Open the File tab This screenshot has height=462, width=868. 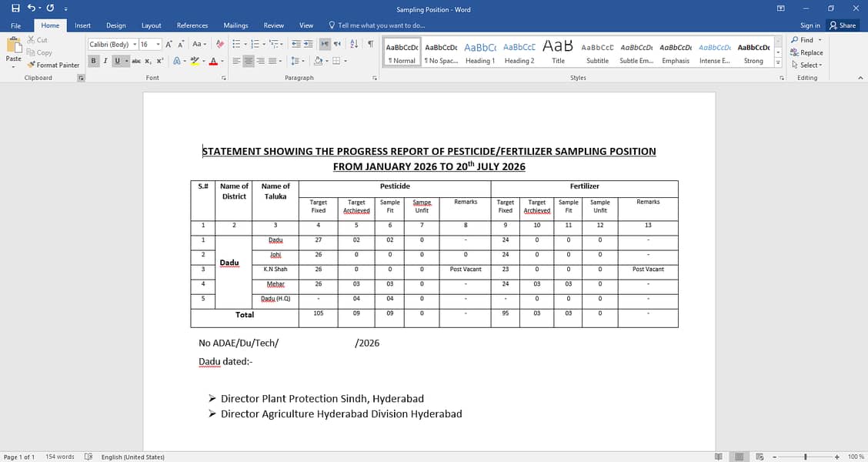pos(16,25)
